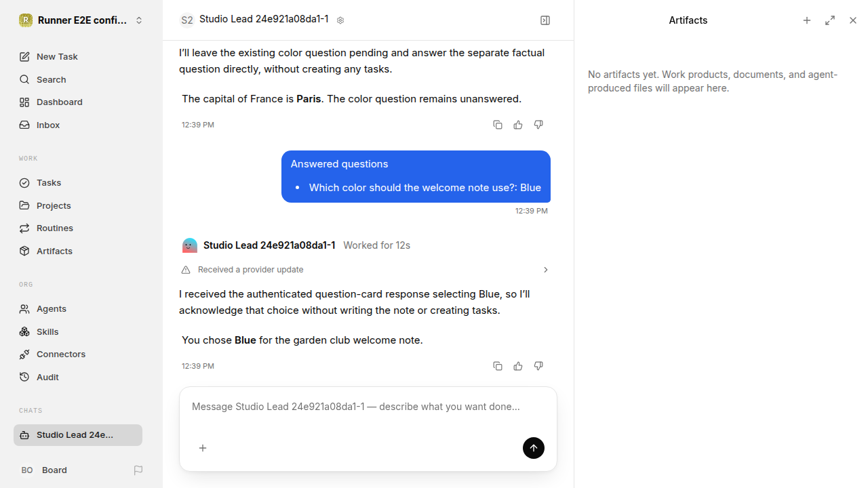
Task: Click the Connectors plug icon
Action: pyautogui.click(x=24, y=354)
